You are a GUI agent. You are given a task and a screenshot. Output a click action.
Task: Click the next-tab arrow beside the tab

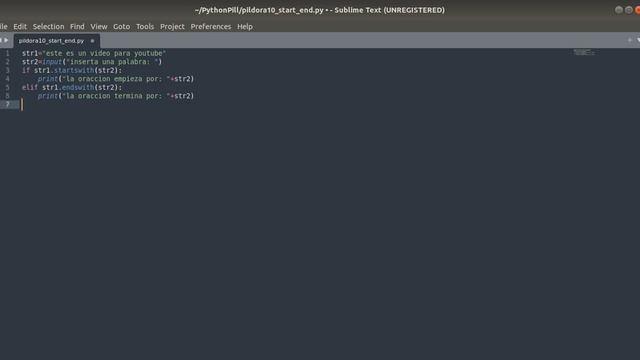pyautogui.click(x=6, y=40)
